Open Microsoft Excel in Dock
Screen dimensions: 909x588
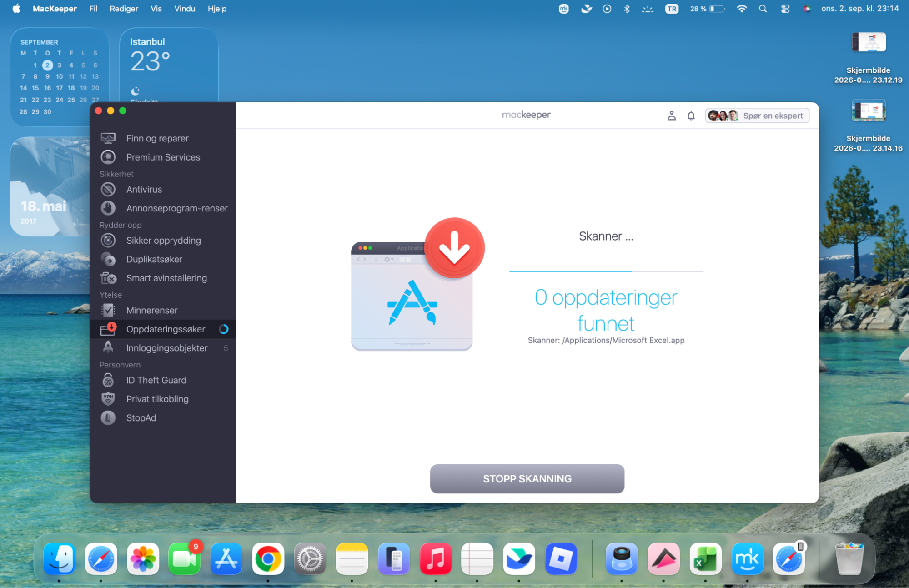coord(705,558)
